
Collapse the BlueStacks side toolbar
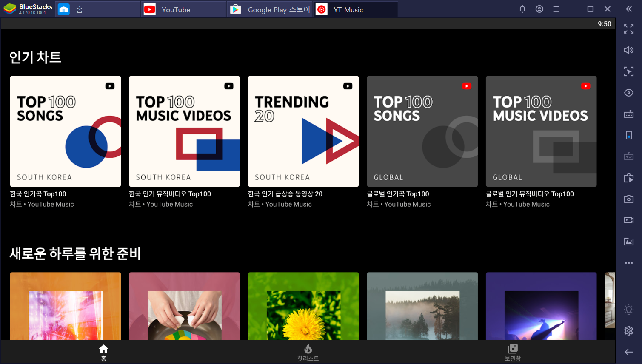[x=629, y=9]
